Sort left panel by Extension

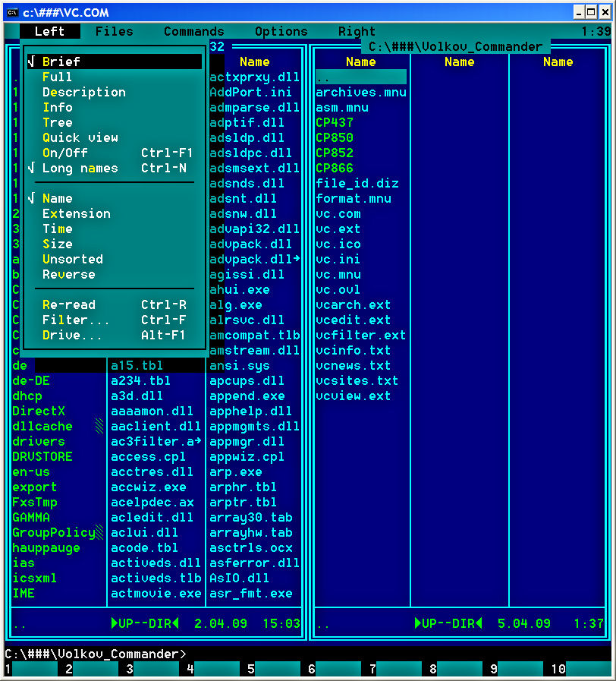pyautogui.click(x=115, y=213)
